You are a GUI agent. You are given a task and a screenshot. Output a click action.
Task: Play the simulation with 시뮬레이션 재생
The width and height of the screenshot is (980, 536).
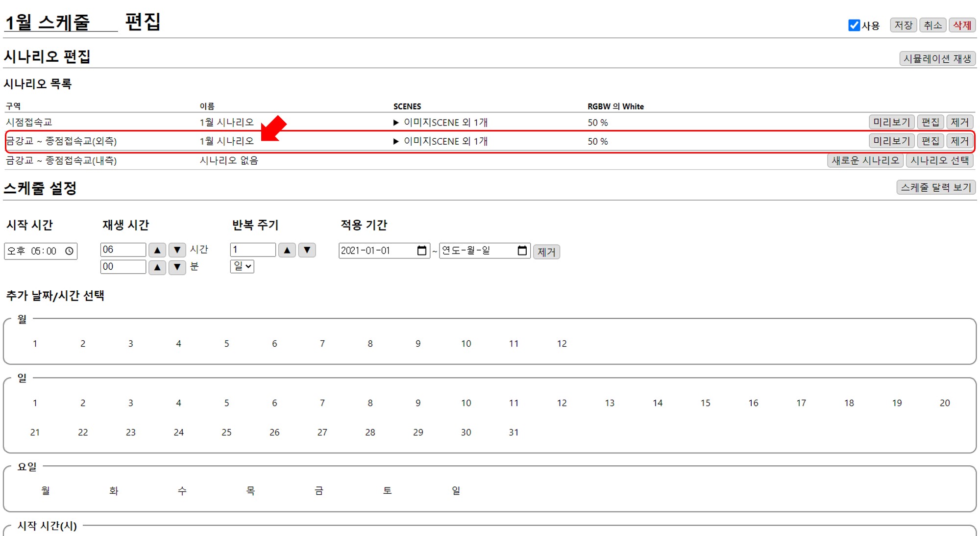[x=937, y=58]
